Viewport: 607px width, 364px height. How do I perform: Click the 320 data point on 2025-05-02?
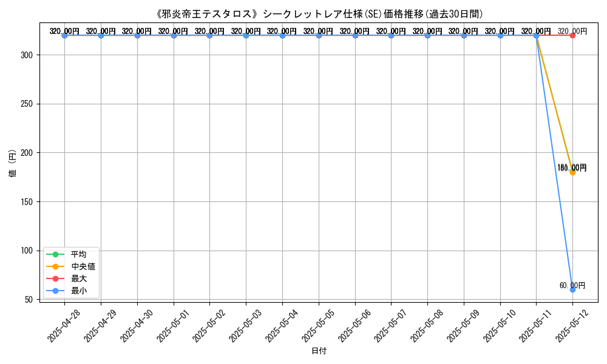[x=210, y=36]
